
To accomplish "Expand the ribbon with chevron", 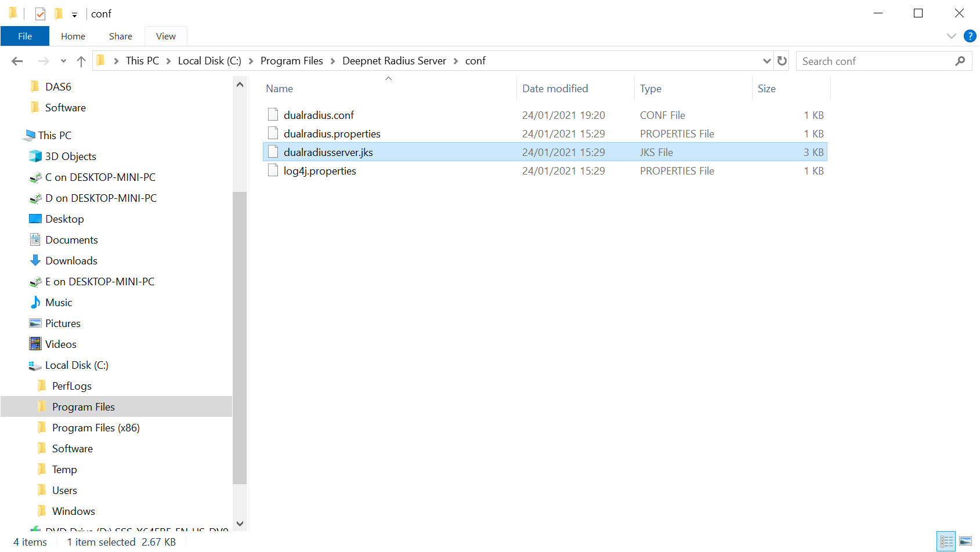I will pos(952,36).
